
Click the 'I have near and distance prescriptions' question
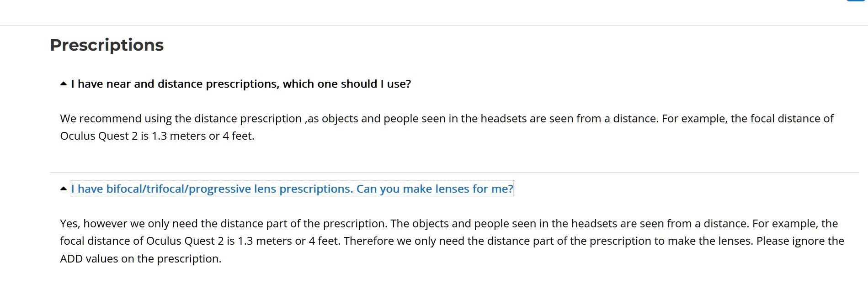point(241,84)
